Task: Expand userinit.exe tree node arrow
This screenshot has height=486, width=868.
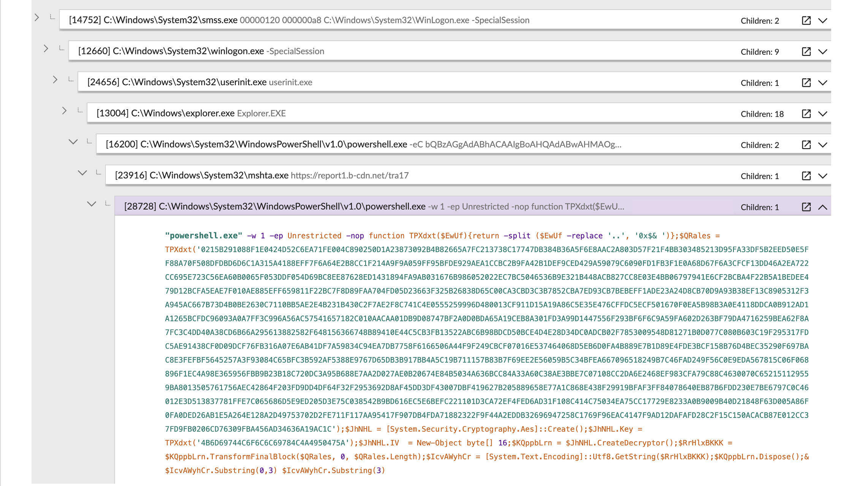Action: [55, 79]
